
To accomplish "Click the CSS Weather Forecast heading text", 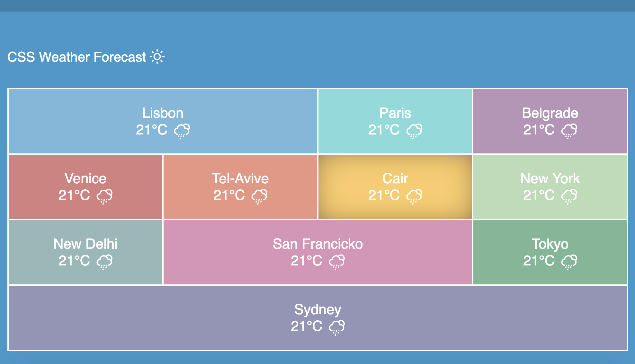I will (77, 57).
